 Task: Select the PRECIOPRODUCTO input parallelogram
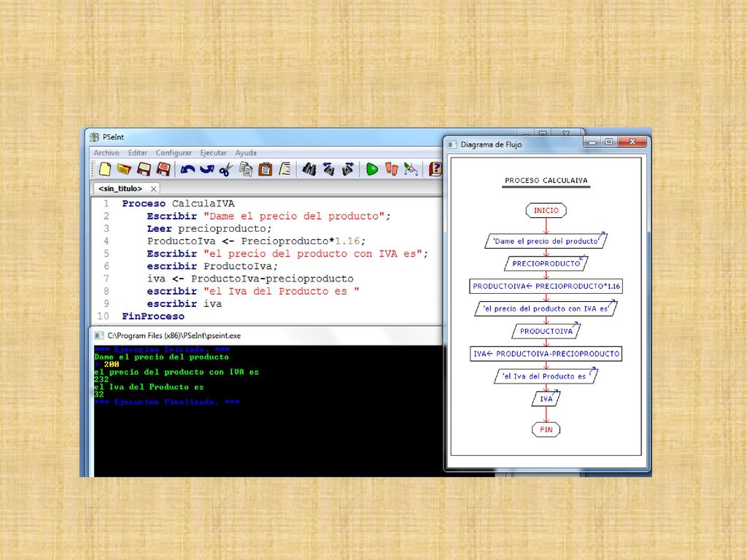coord(546,263)
